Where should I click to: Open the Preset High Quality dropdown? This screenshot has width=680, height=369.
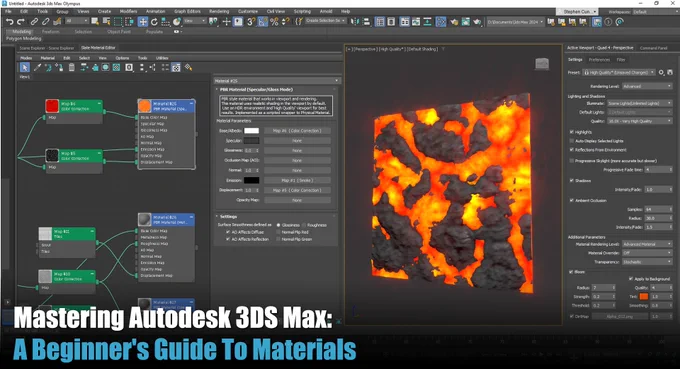tap(618, 72)
